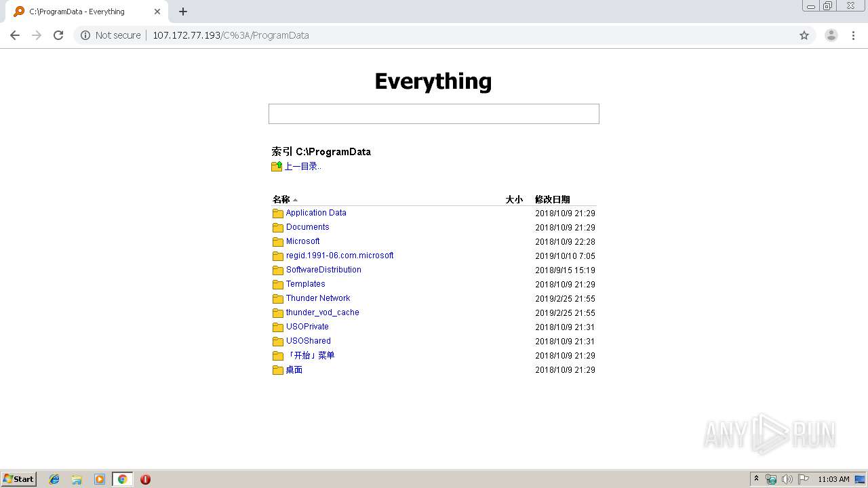Click the Everything search box

(x=434, y=114)
